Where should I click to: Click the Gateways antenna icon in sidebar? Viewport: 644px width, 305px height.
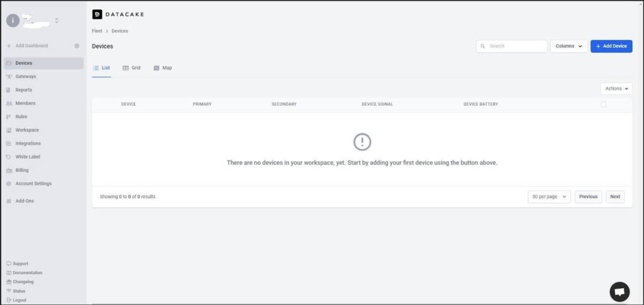(9, 77)
